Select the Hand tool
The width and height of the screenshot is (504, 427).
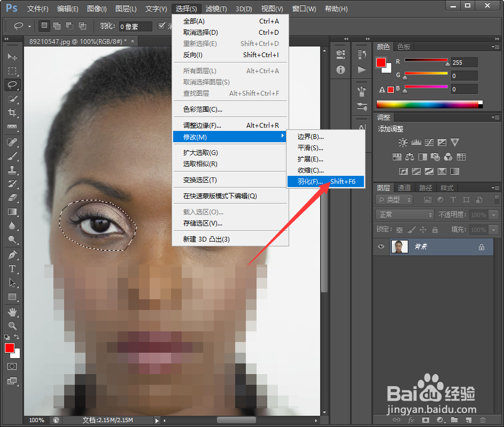click(12, 312)
